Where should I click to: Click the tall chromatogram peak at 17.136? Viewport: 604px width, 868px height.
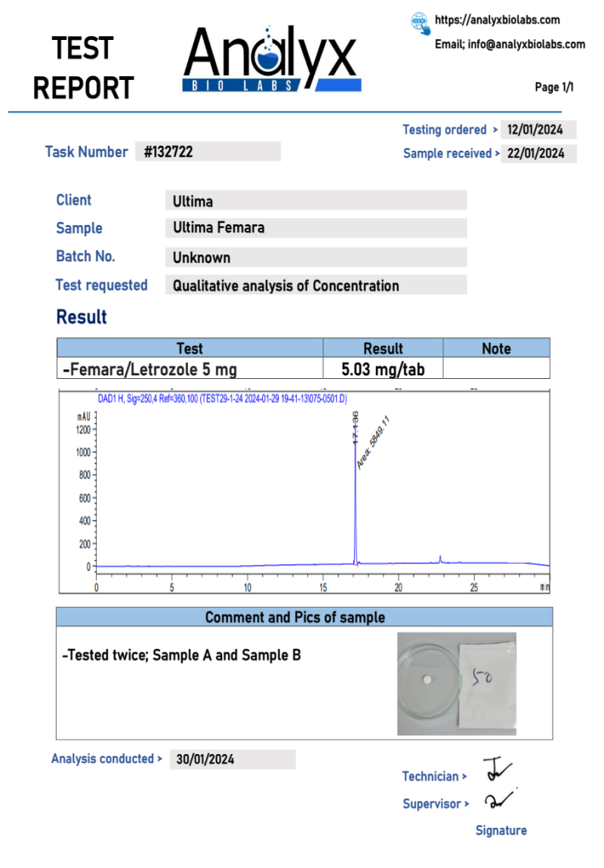355,491
